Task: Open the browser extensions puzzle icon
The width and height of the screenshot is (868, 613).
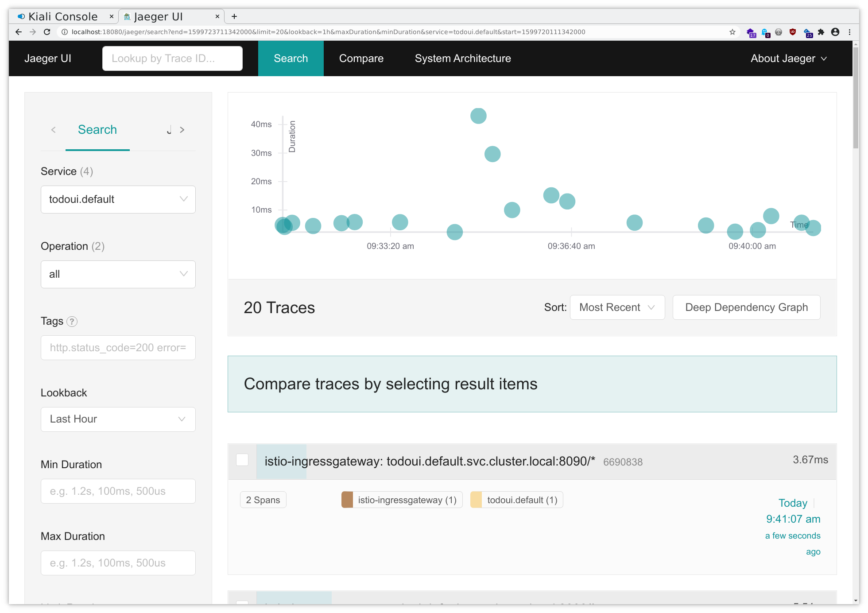Action: click(821, 32)
